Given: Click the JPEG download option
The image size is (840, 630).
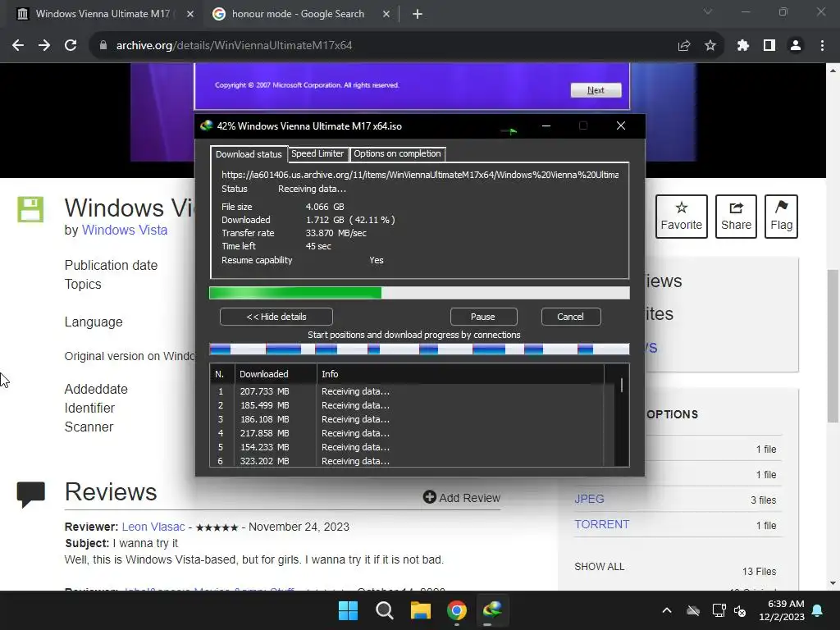Looking at the screenshot, I should point(589,499).
